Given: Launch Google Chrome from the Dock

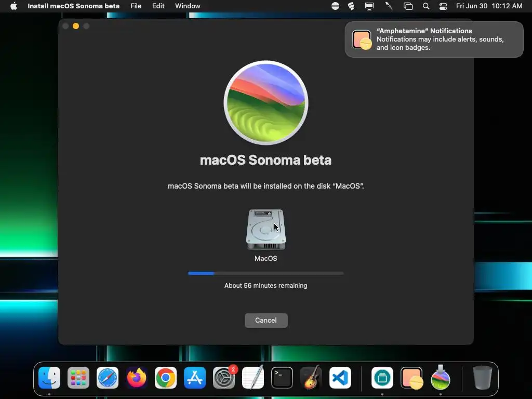Looking at the screenshot, I should pyautogui.click(x=166, y=378).
